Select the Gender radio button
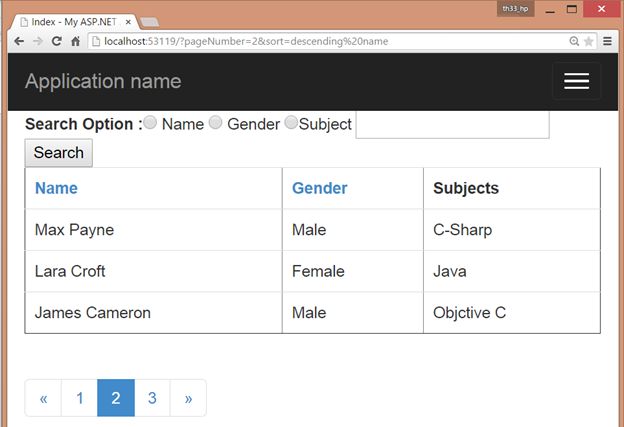 click(x=215, y=123)
